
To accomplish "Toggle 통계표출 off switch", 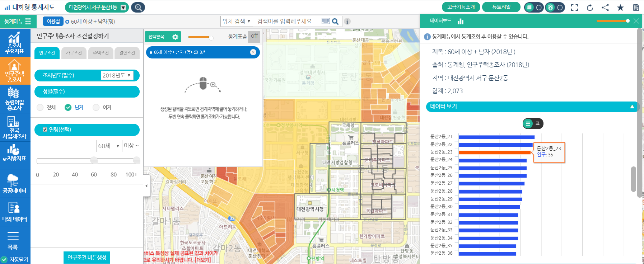I will point(254,36).
